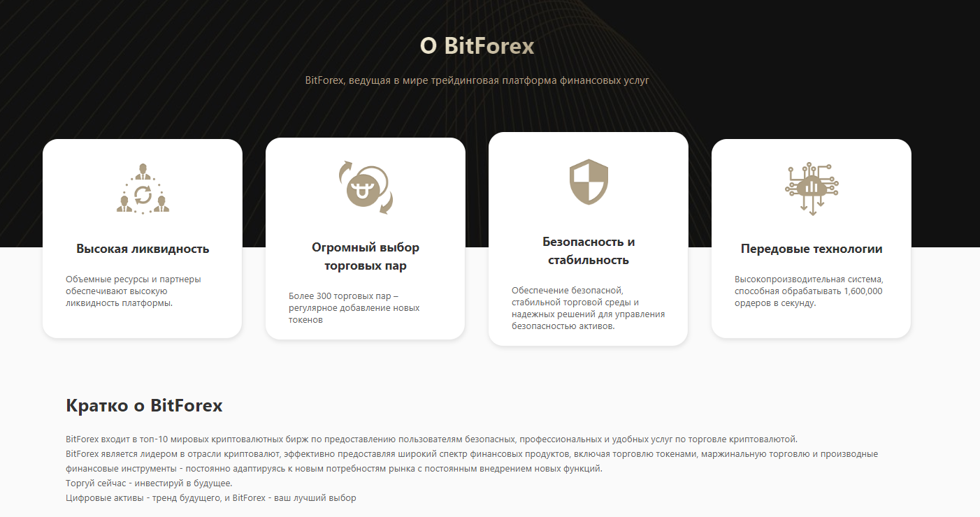Click the security shield icon
Screen dimensions: 980x517
click(x=589, y=182)
